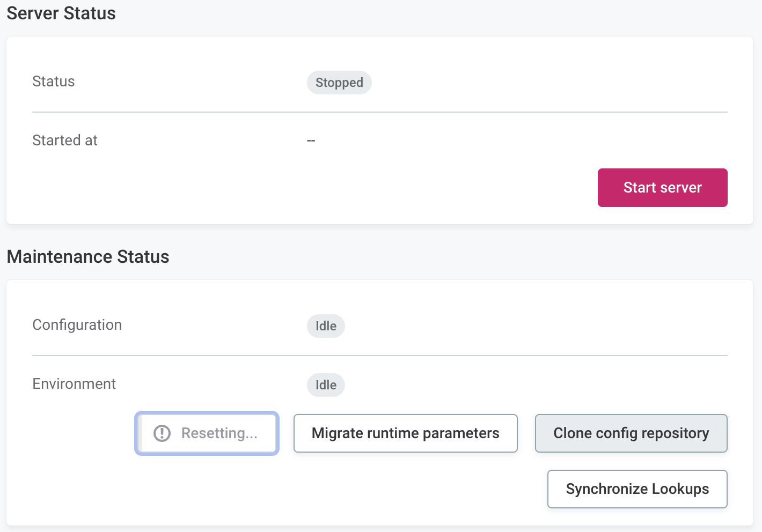Click the Started at placeholder value
762x532 pixels.
click(311, 140)
